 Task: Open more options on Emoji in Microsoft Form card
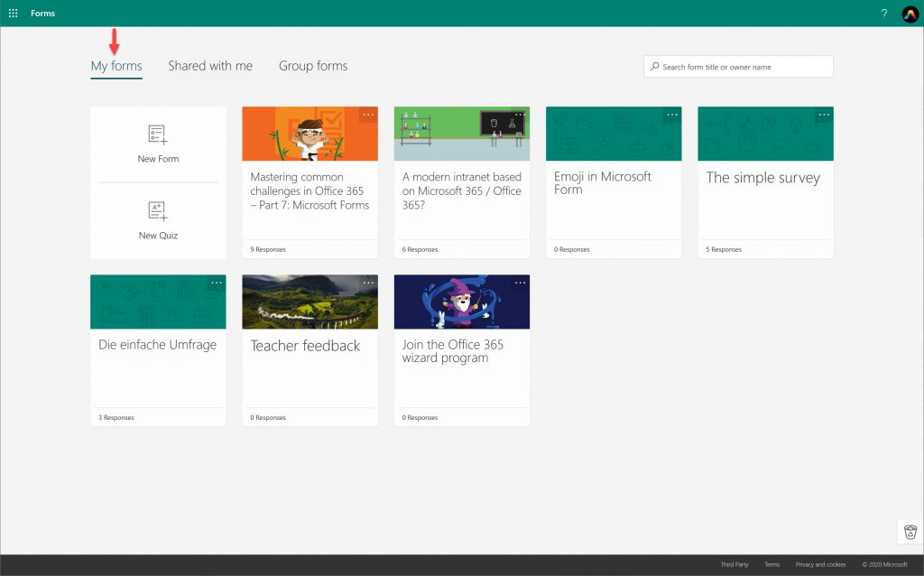[x=671, y=115]
